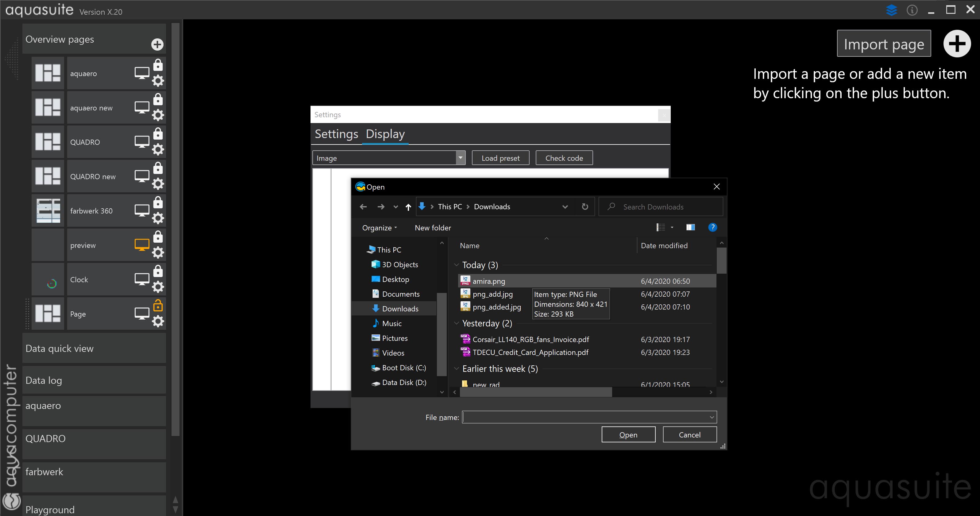Screen dimensions: 980x516
Task: Open the Organize dropdown menu
Action: [380, 228]
